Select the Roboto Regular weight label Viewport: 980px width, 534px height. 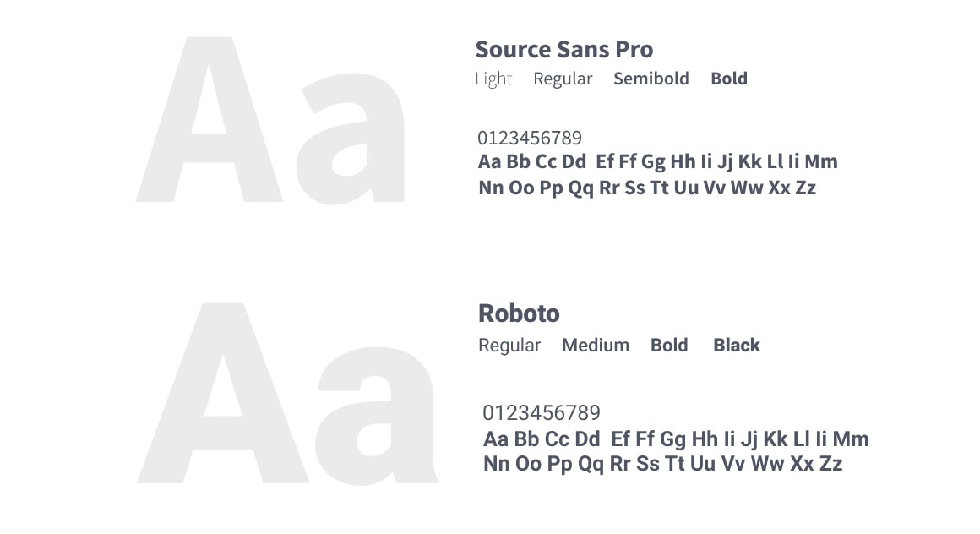509,346
